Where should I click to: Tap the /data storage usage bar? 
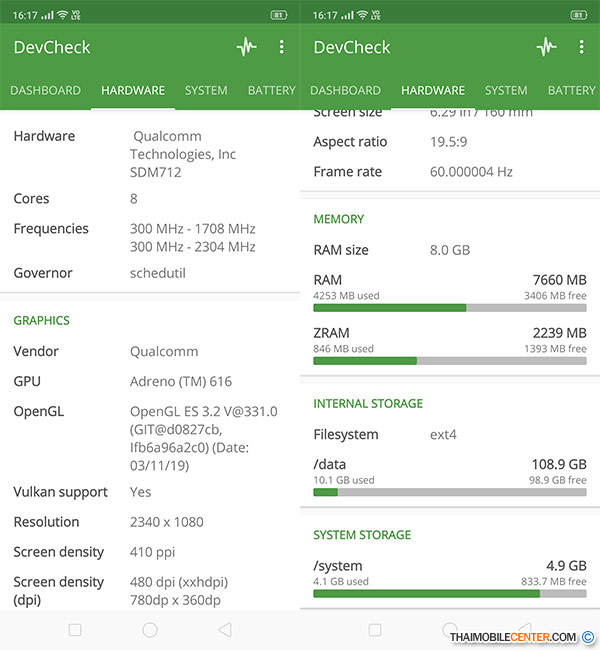coord(450,492)
